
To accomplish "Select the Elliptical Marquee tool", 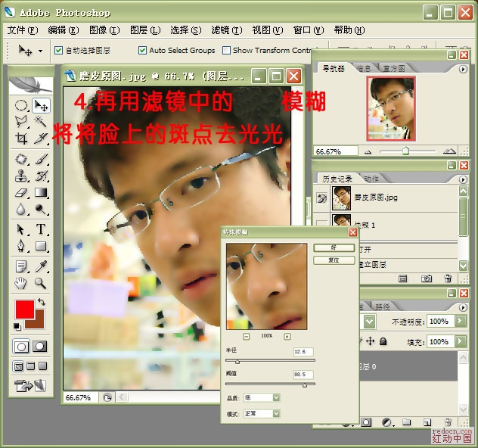I will coord(21,105).
